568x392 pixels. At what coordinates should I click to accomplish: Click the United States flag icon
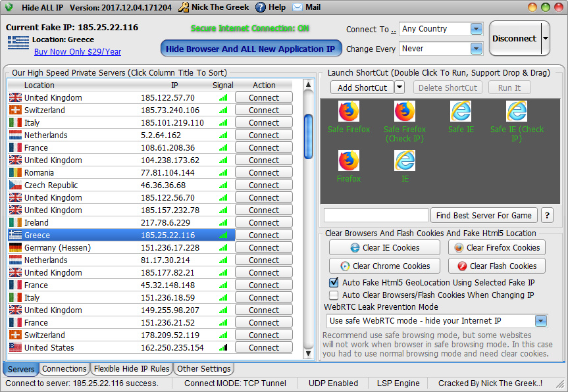(x=15, y=347)
